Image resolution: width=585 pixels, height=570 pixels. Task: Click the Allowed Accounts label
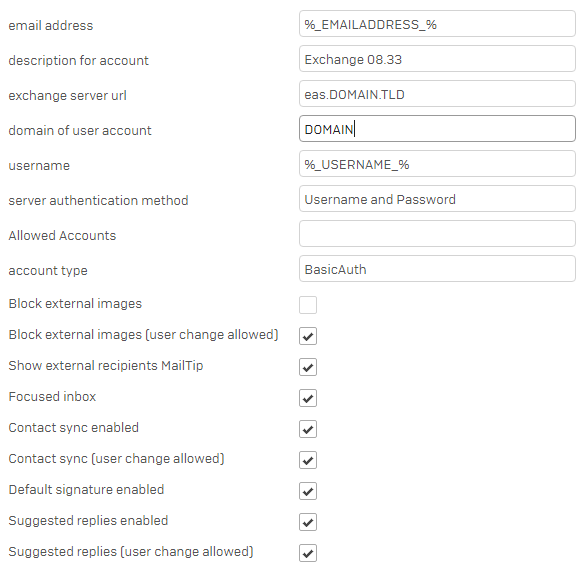point(62,236)
